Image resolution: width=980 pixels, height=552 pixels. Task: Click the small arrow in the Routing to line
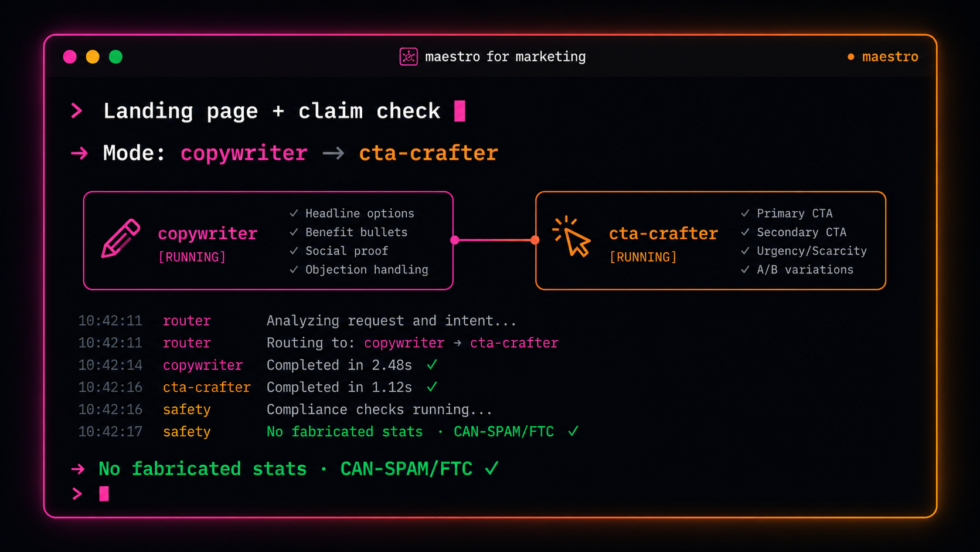[457, 343]
